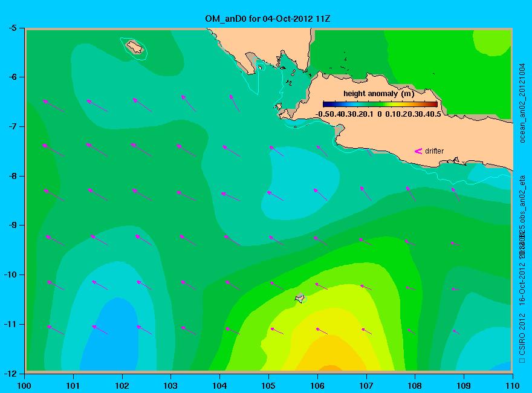The image size is (532, 393).
Task: Click the y-axis label '-9'
Action: pyautogui.click(x=12, y=225)
